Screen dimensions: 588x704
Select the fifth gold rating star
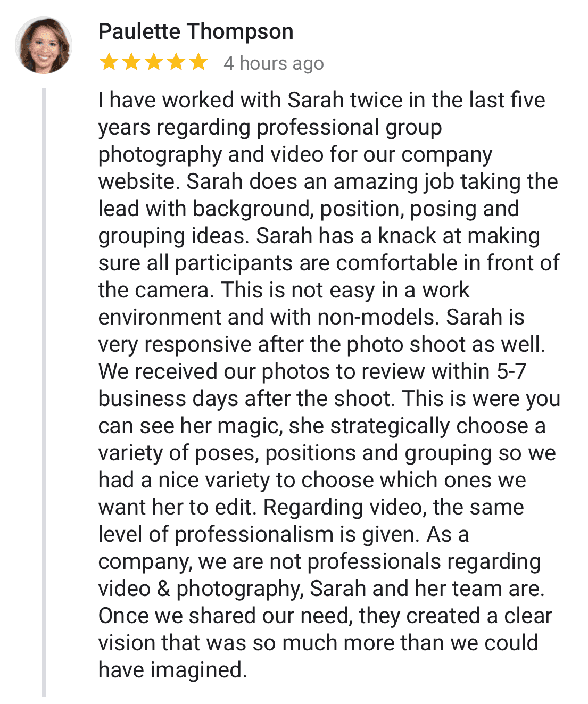198,62
